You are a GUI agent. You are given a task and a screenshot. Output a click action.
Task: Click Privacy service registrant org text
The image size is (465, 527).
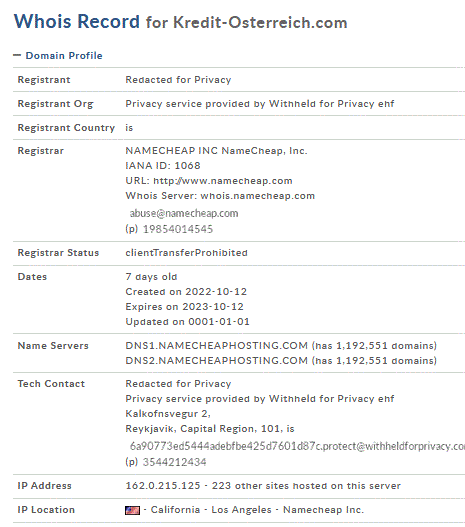click(259, 104)
